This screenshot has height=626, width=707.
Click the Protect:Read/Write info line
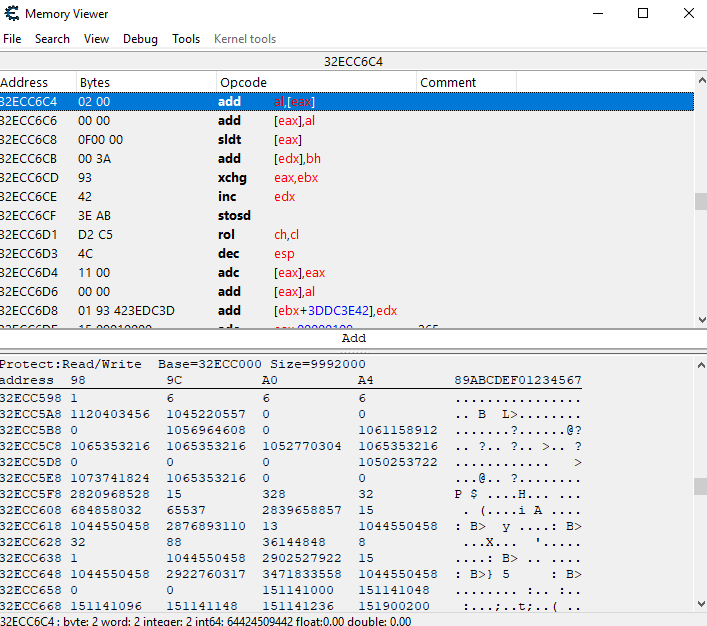coord(183,364)
